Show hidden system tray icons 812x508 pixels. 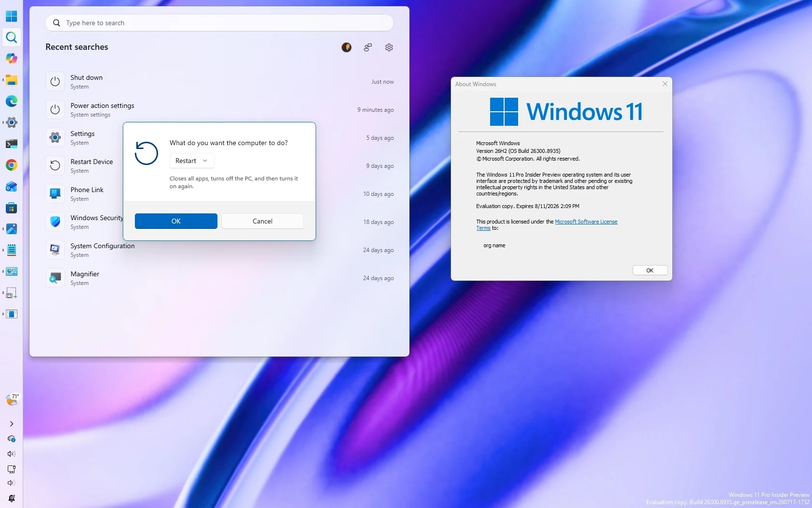point(11,424)
